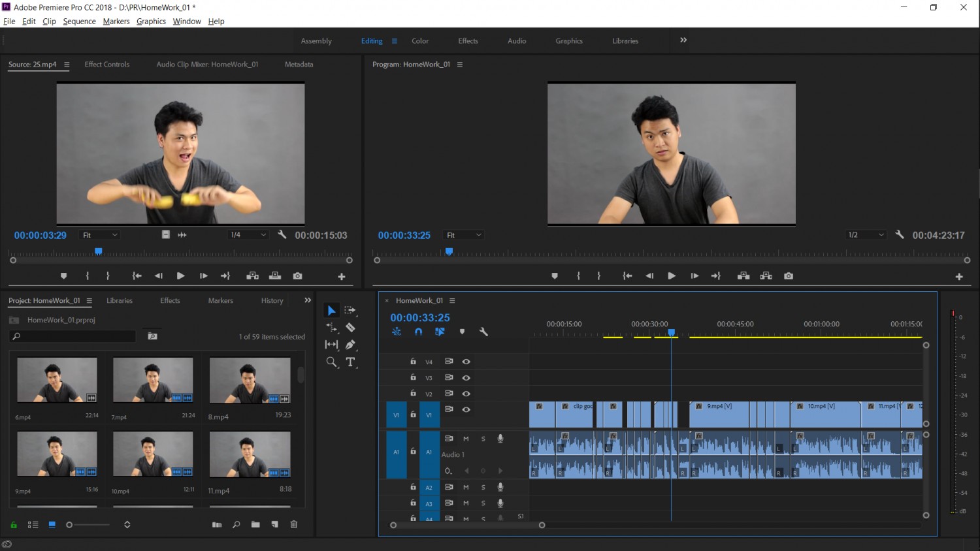The height and width of the screenshot is (551, 980).
Task: Open Source monitor 1/4 resolution dropdown
Action: click(x=248, y=235)
